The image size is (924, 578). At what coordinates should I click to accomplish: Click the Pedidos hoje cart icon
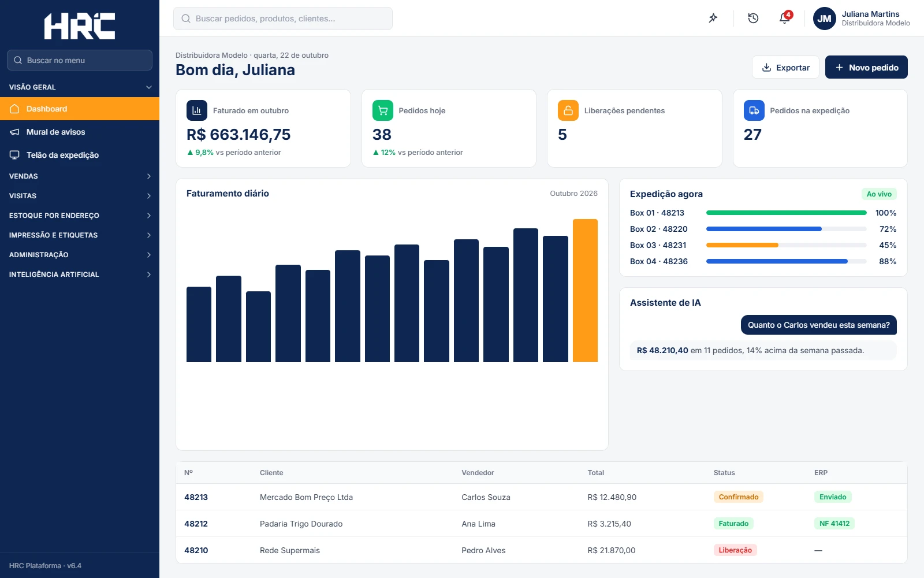382,110
